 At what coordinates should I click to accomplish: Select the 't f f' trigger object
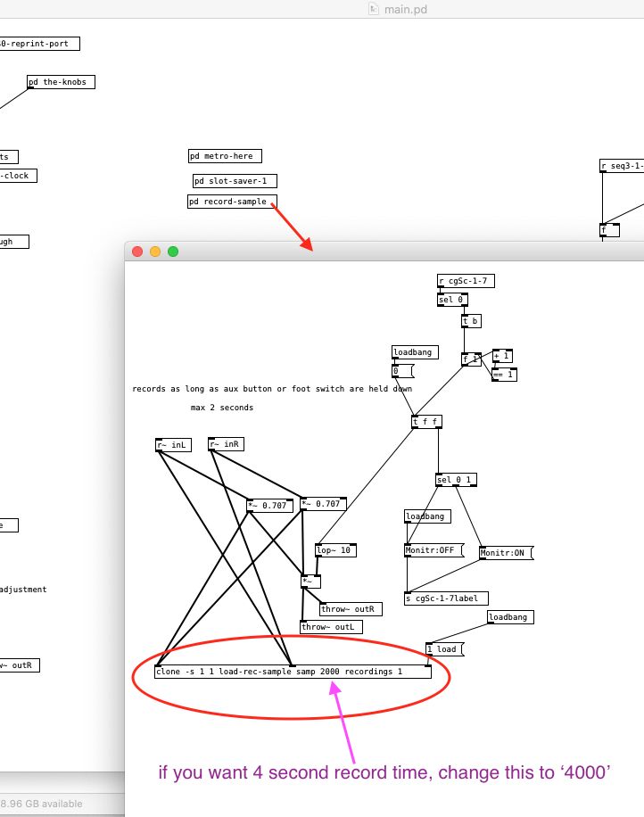426,422
